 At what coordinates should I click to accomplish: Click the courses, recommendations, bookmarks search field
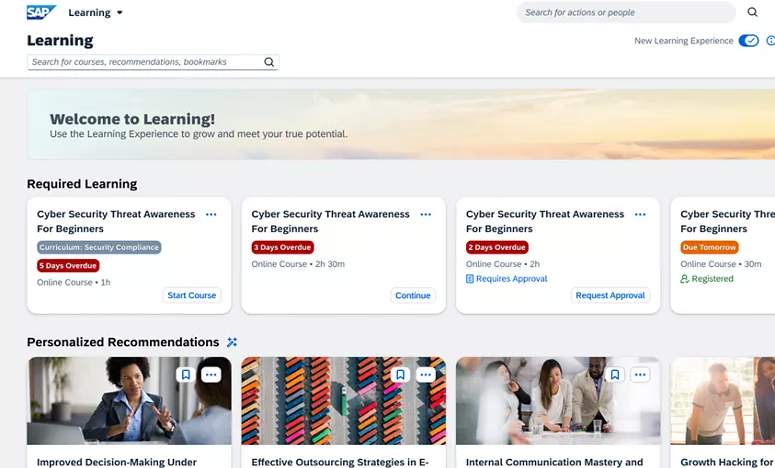(x=153, y=62)
